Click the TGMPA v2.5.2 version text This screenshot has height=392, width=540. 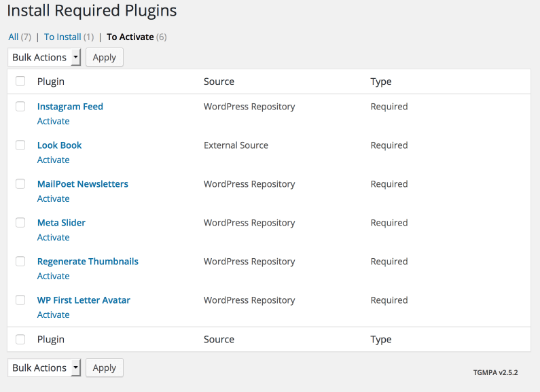[x=496, y=372]
